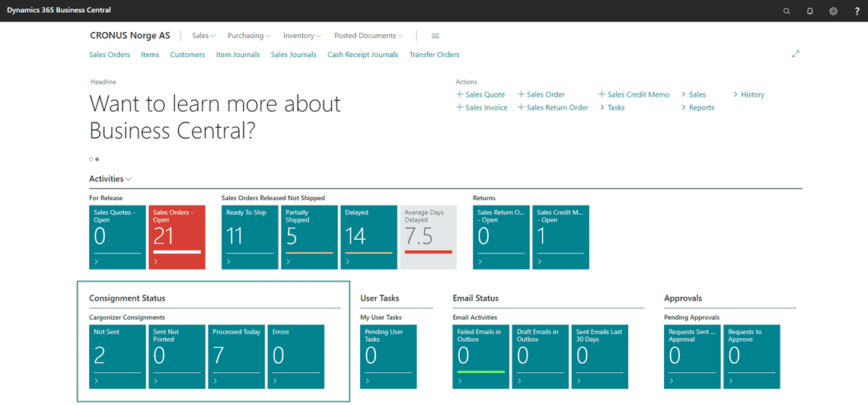The width and height of the screenshot is (868, 405).
Task: Open the Transfer Orders navigation link
Action: coord(435,55)
